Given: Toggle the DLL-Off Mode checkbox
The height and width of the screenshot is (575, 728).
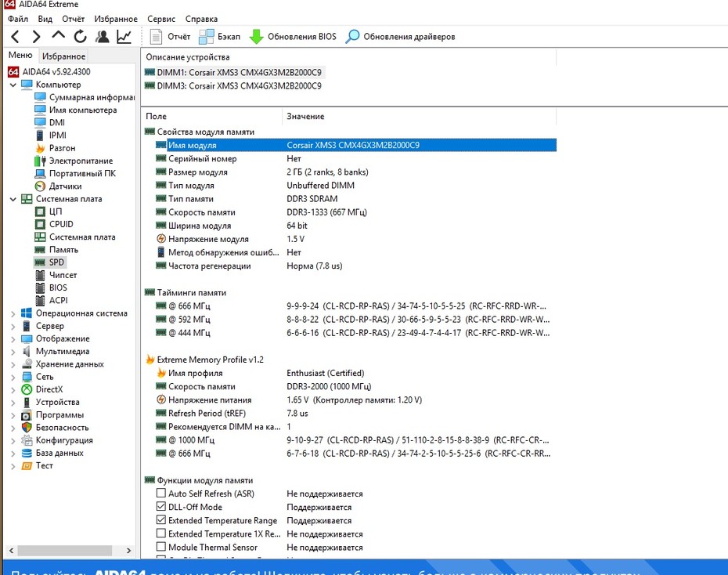Looking at the screenshot, I should click(161, 506).
